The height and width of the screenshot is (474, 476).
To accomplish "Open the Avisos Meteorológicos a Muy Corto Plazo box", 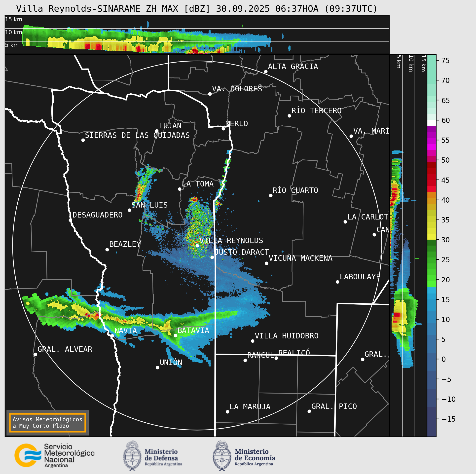I will (47, 423).
